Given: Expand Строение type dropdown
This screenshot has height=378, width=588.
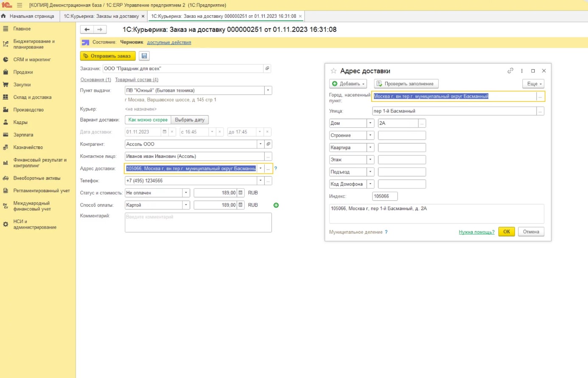Looking at the screenshot, I should click(x=370, y=135).
